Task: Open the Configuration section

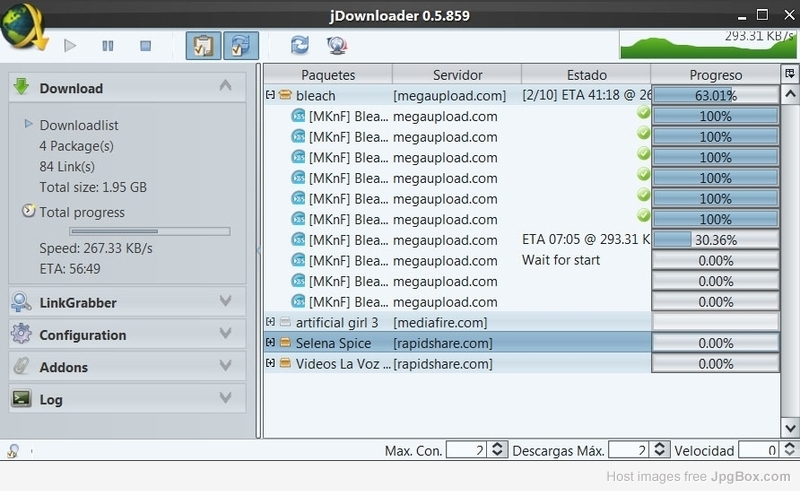Action: pos(128,334)
